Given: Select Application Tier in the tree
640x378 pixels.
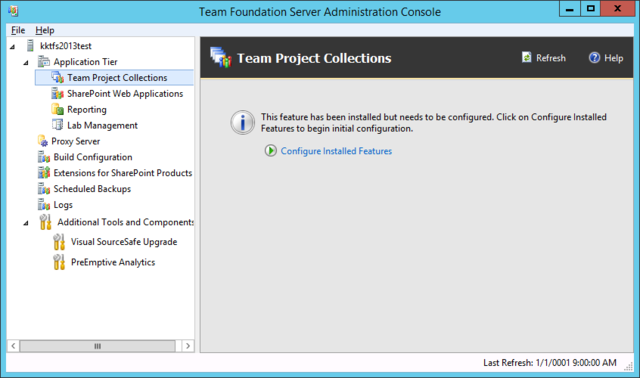Looking at the screenshot, I should [85, 62].
